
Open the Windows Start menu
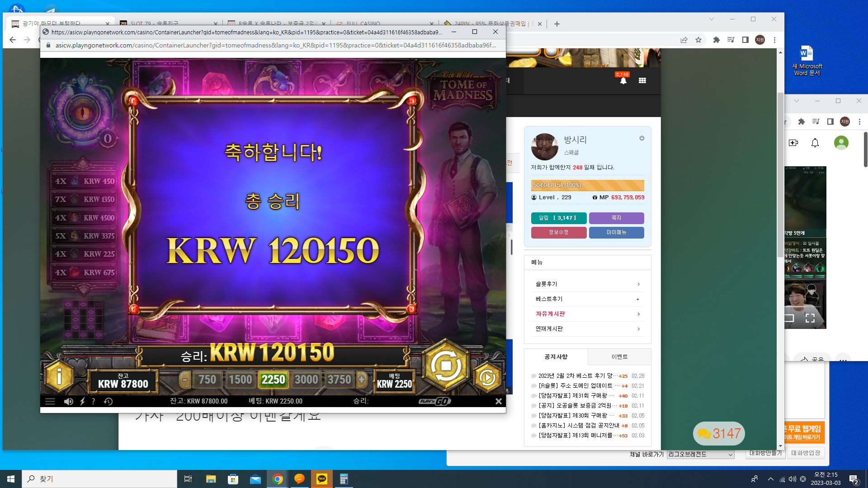11,479
